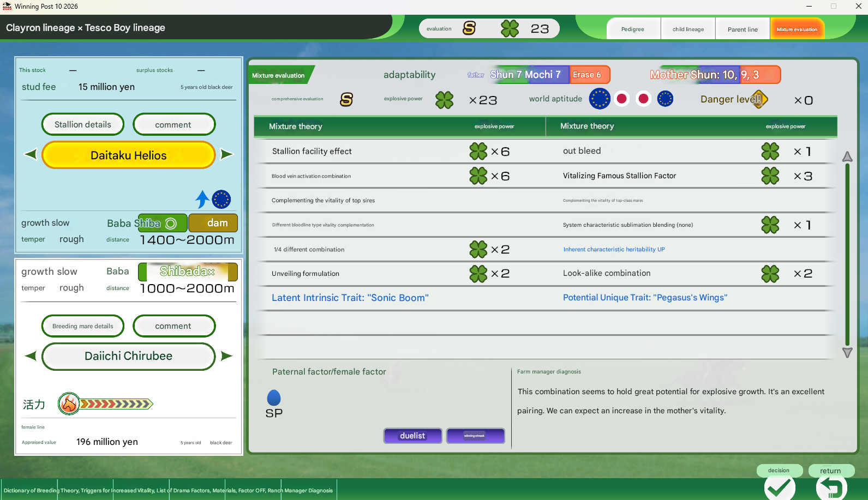Click the Mother Shun 10, 9, 3 badge
The image size is (868, 500).
715,75
